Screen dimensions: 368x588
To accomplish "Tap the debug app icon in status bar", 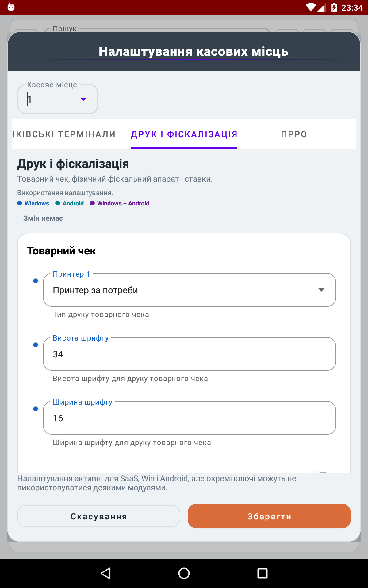I will tap(11, 7).
